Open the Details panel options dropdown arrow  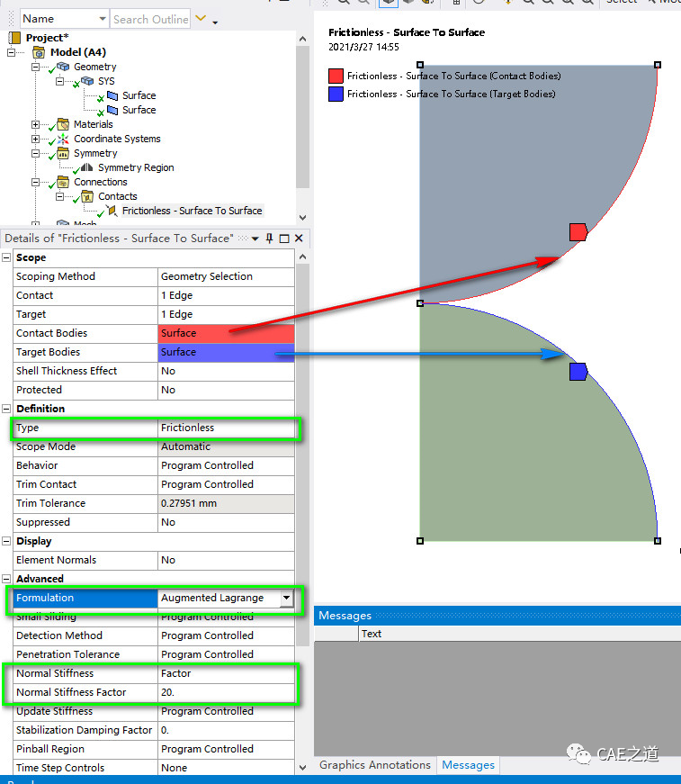pyautogui.click(x=255, y=239)
